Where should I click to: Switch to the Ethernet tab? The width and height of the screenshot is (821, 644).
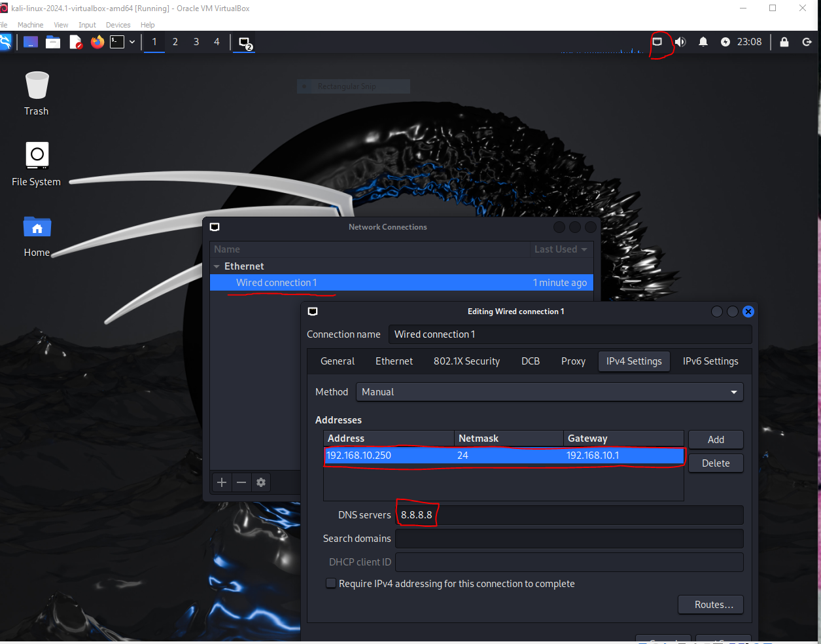click(394, 361)
